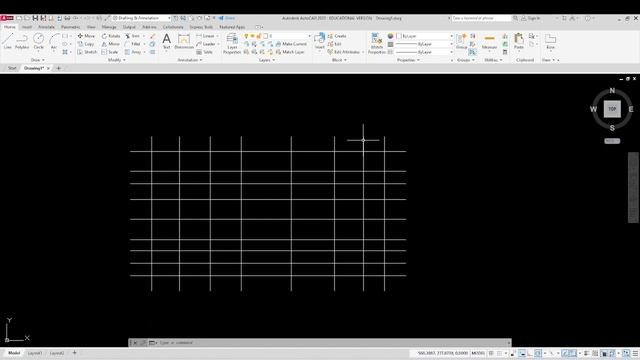Toggle snap mode in status bar

point(500,353)
